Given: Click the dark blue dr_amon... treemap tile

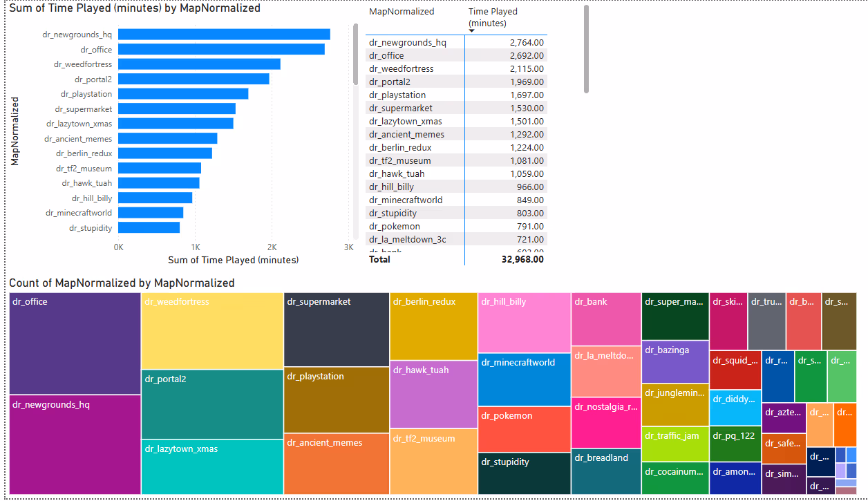Looking at the screenshot, I should point(735,479).
